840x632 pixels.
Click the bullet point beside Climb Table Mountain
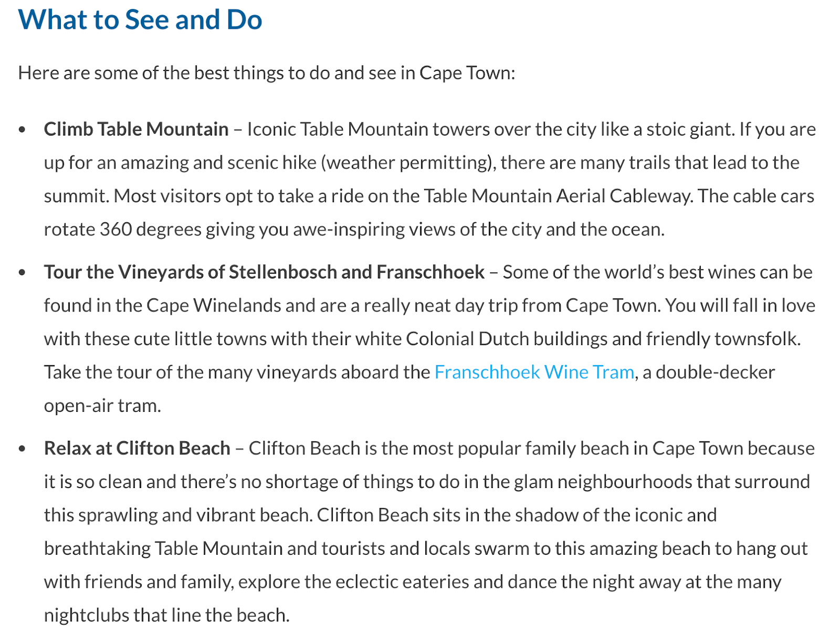coord(22,130)
